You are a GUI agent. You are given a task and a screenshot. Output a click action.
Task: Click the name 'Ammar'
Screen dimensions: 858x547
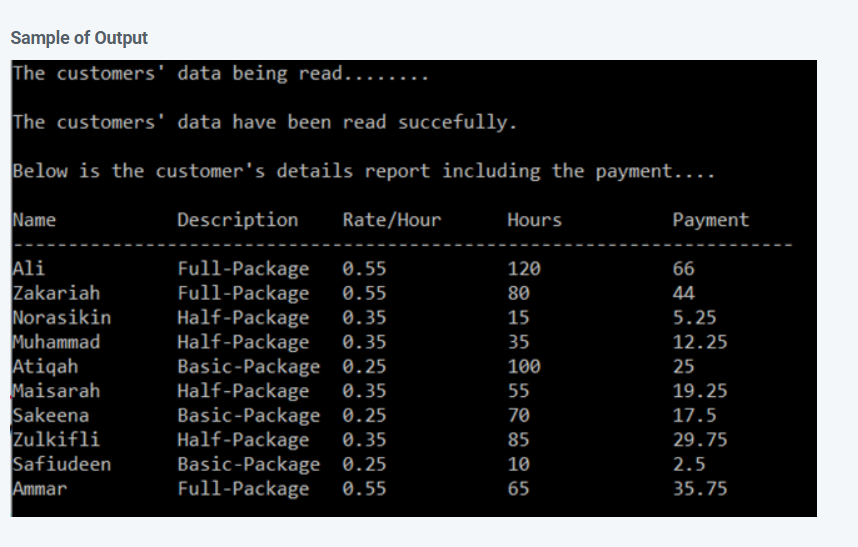pos(40,488)
